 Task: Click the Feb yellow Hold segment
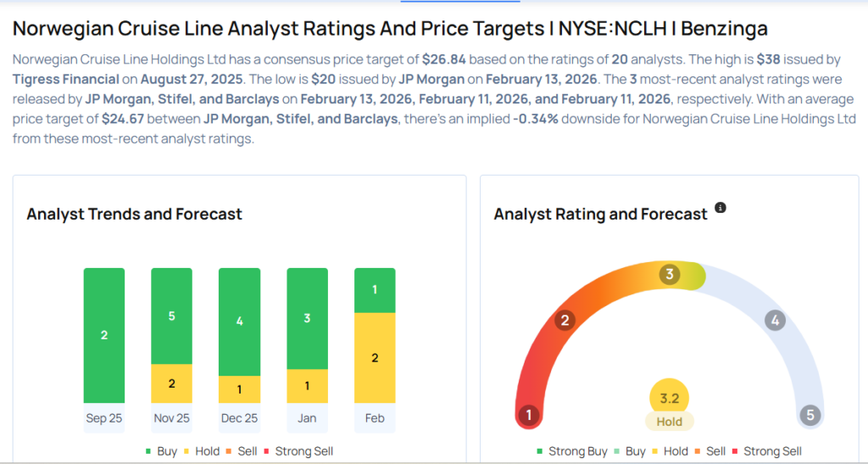pyautogui.click(x=375, y=358)
